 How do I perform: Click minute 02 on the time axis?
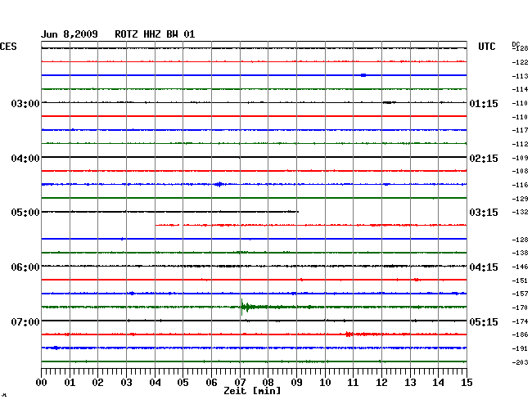click(x=97, y=383)
